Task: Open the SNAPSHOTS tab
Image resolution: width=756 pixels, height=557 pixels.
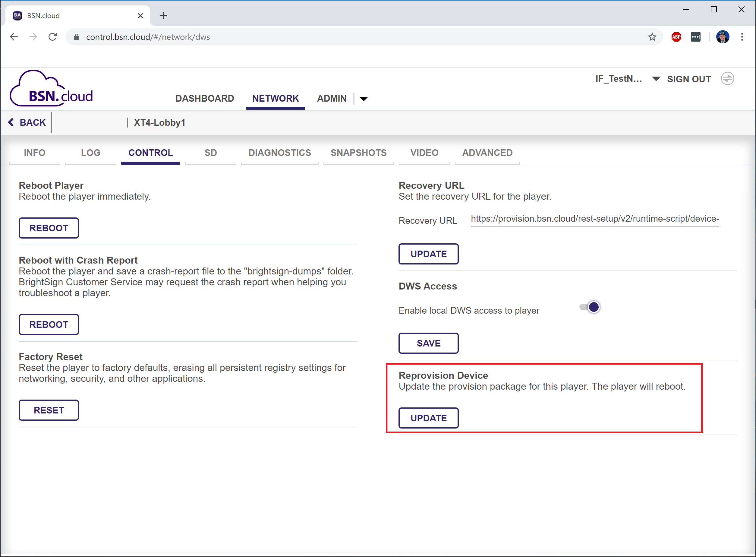Action: pos(358,153)
